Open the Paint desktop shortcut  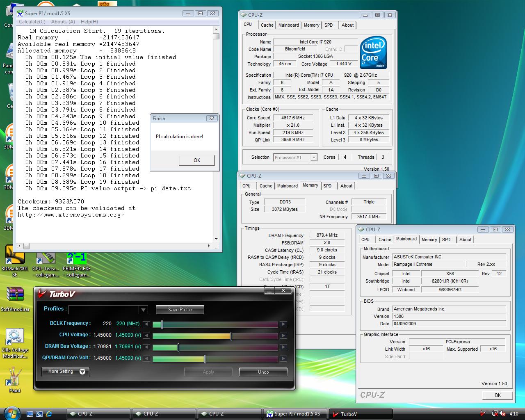pos(15,376)
